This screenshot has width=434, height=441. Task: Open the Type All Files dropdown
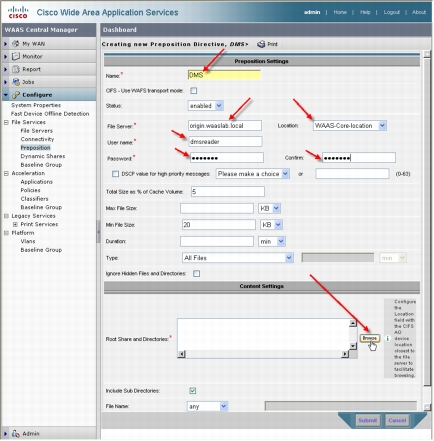pos(238,258)
